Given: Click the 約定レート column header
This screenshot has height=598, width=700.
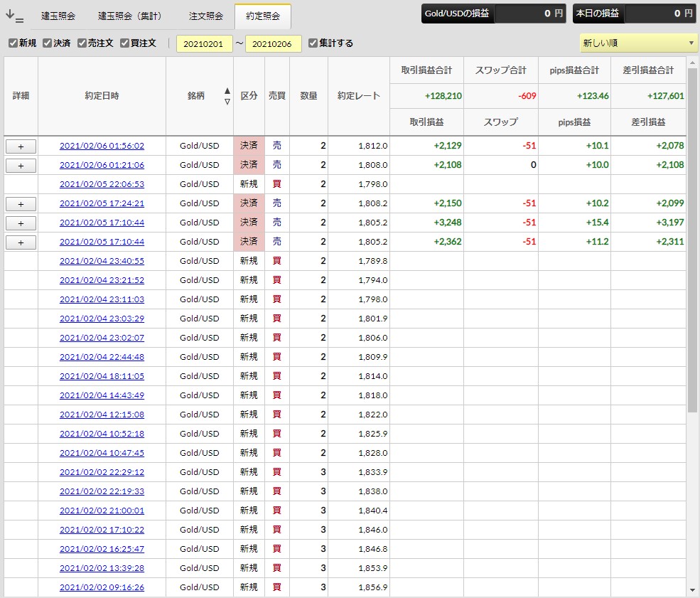Looking at the screenshot, I should pos(359,95).
